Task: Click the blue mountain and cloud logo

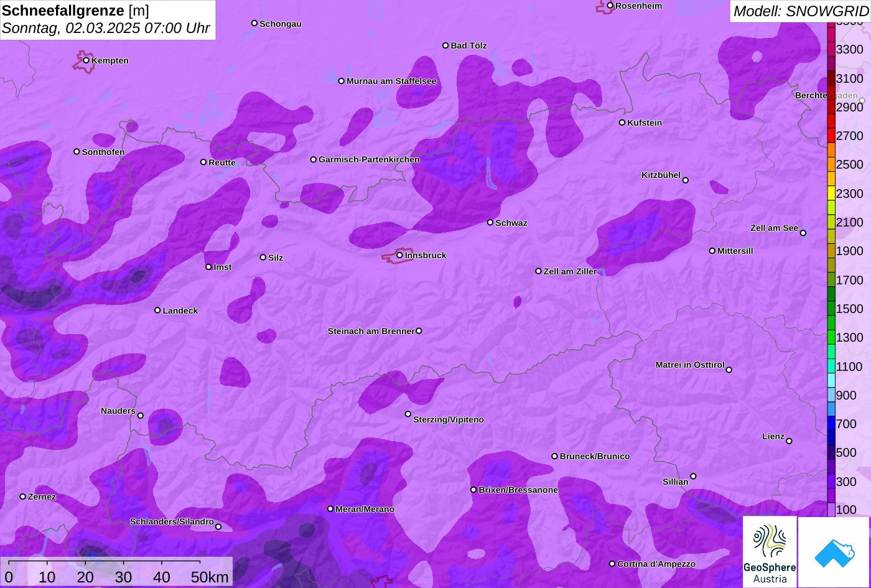Action: [834, 553]
